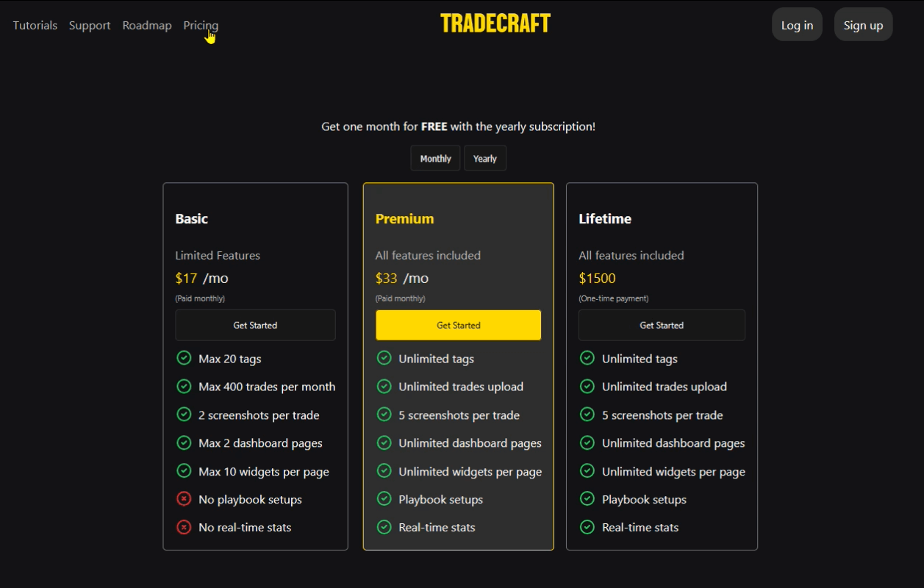The image size is (924, 588).
Task: Click the TRADECRAFT logo
Action: click(x=495, y=24)
